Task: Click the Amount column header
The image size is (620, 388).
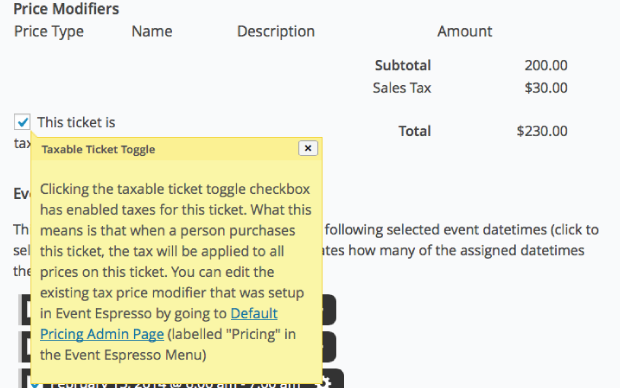Action: pyautogui.click(x=465, y=31)
